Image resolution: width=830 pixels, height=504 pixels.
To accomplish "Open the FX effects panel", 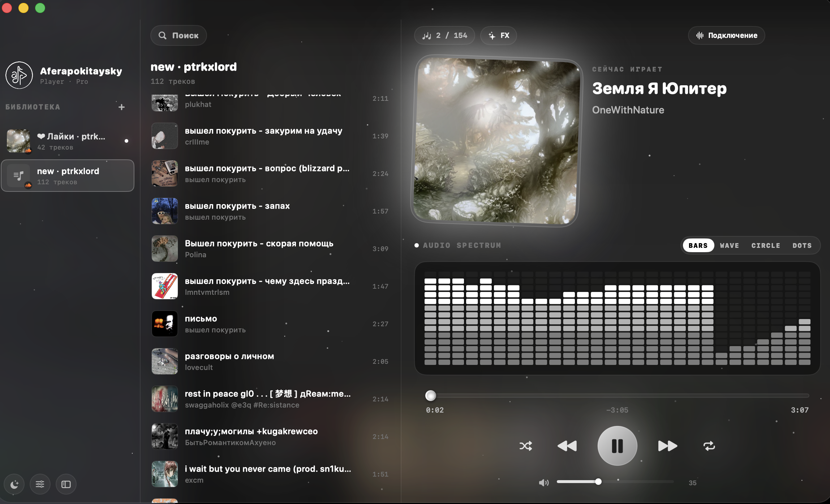I will point(499,35).
